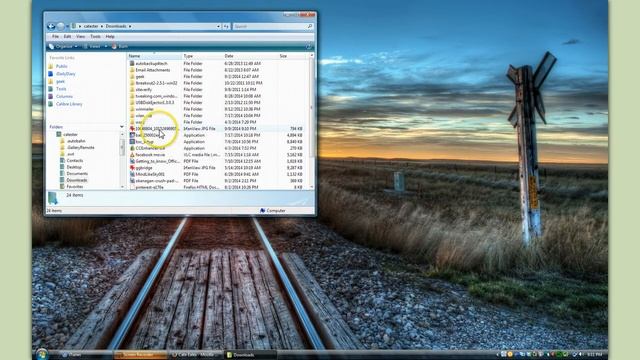Open the File menu
This screenshot has width=640, height=360.
click(x=56, y=36)
